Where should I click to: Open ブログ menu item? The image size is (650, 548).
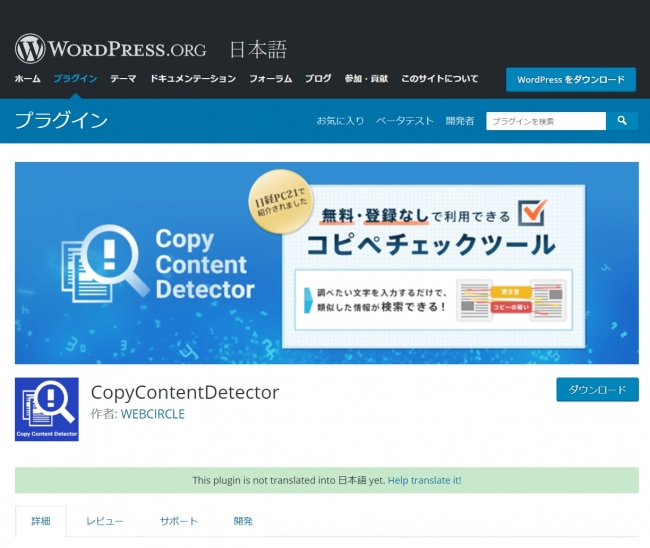tap(318, 78)
